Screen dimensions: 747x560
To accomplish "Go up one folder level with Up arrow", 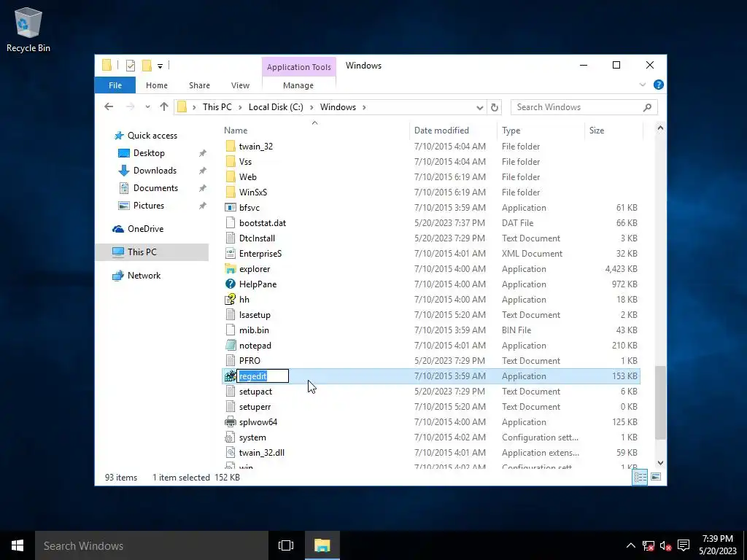I will click(164, 107).
